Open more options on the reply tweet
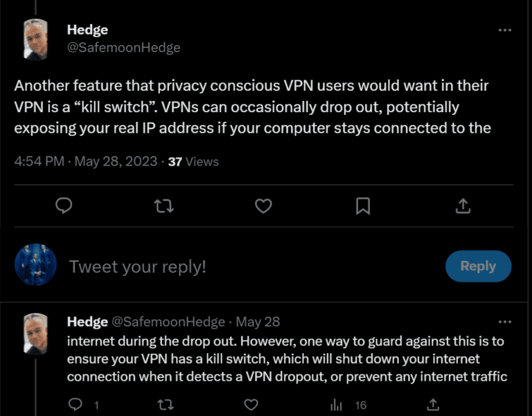 point(506,322)
